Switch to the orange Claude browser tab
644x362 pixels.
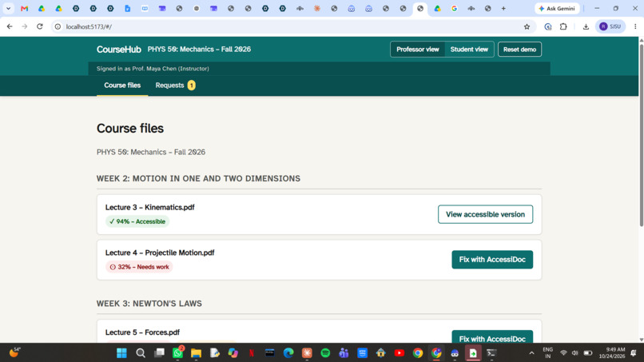point(317,8)
